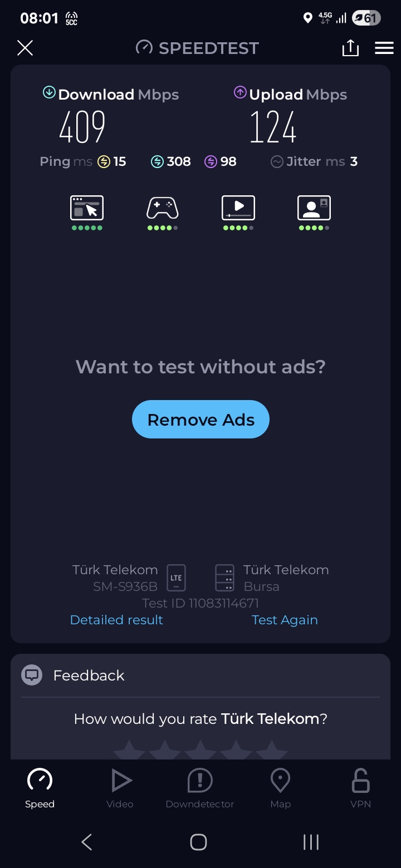Tap the Android back navigation button
Screen dimensions: 401x868
(87, 842)
